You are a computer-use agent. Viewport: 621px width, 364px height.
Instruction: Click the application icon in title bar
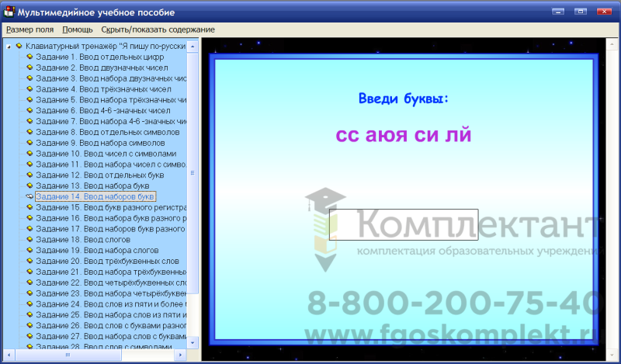[x=9, y=12]
